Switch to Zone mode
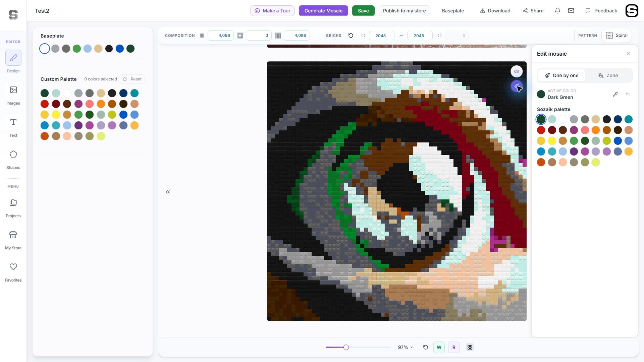Image resolution: width=644 pixels, height=362 pixels. [608, 75]
